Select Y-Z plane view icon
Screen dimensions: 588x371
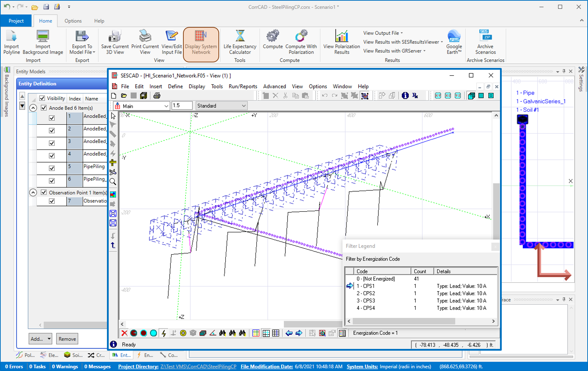458,95
